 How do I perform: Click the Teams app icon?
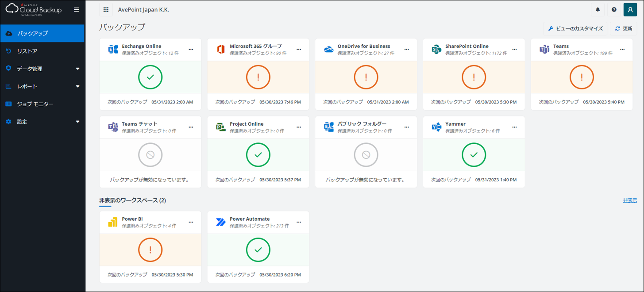tap(544, 49)
